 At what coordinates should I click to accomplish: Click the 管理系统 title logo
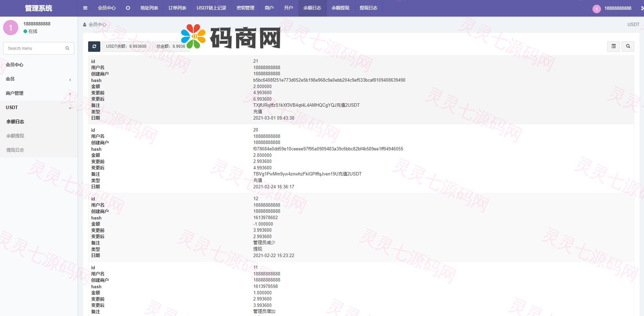pos(39,8)
